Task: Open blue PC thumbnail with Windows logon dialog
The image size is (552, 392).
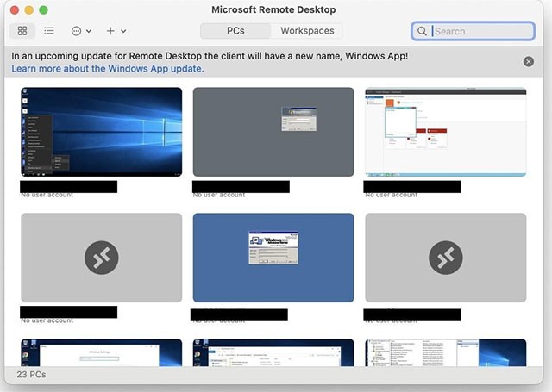Action: (x=273, y=258)
